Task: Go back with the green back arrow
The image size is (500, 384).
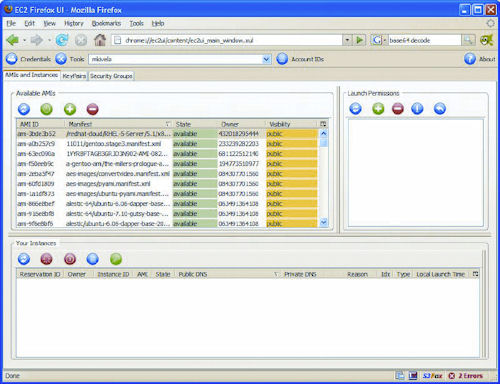Action: (x=13, y=40)
